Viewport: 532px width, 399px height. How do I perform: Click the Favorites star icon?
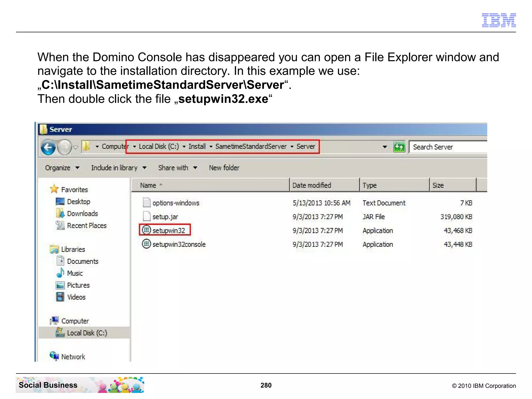54,189
